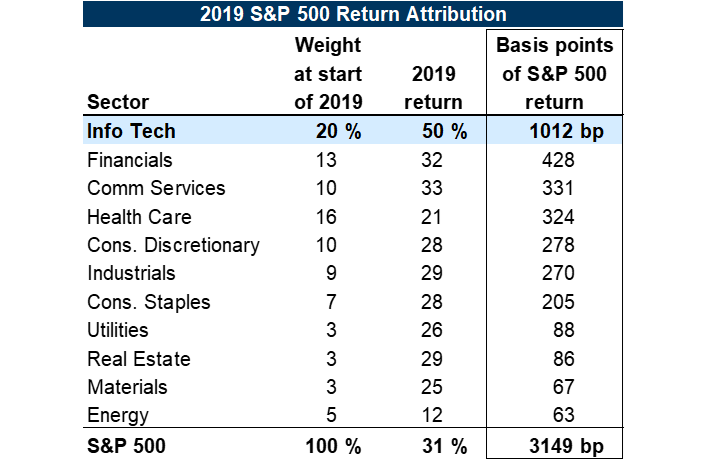Click the 'Materials' sector cell
The height and width of the screenshot is (460, 705).
click(x=127, y=387)
